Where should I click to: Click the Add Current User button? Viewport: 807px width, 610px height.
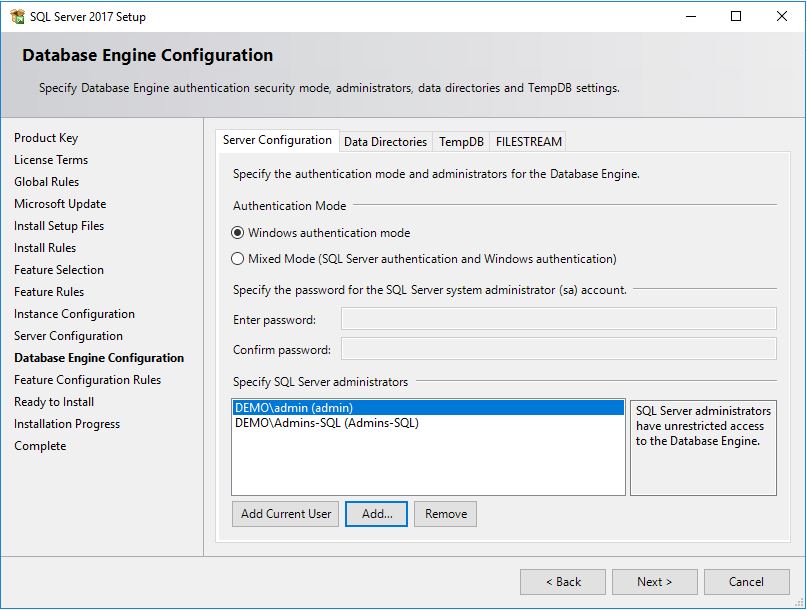285,513
